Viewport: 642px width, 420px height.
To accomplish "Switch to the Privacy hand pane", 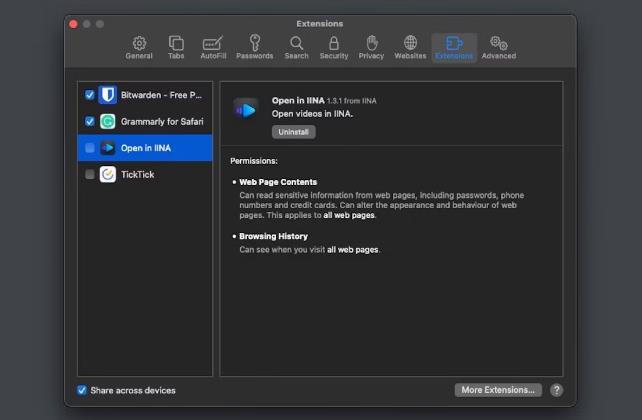I will tap(371, 47).
